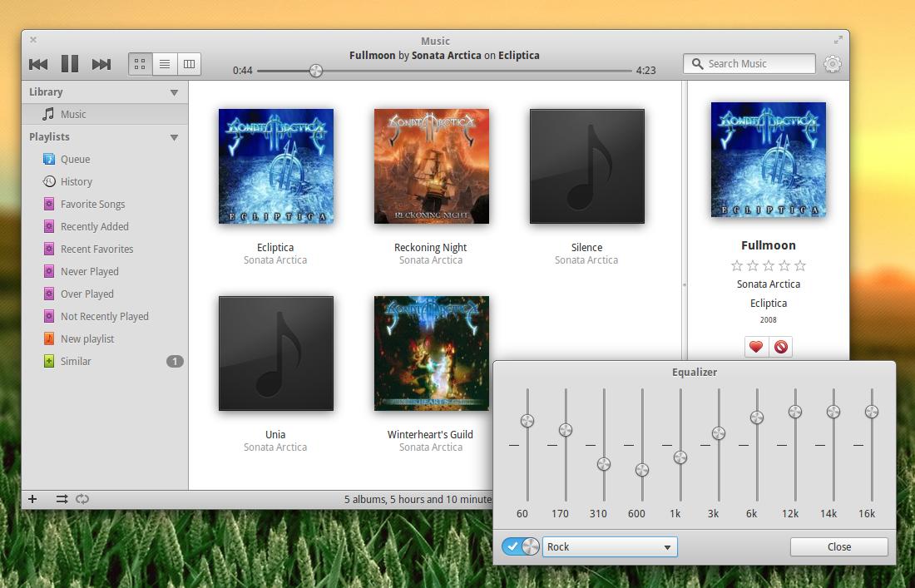Screen dimensions: 915x588
Task: Open the settings gear menu
Action: click(x=833, y=63)
